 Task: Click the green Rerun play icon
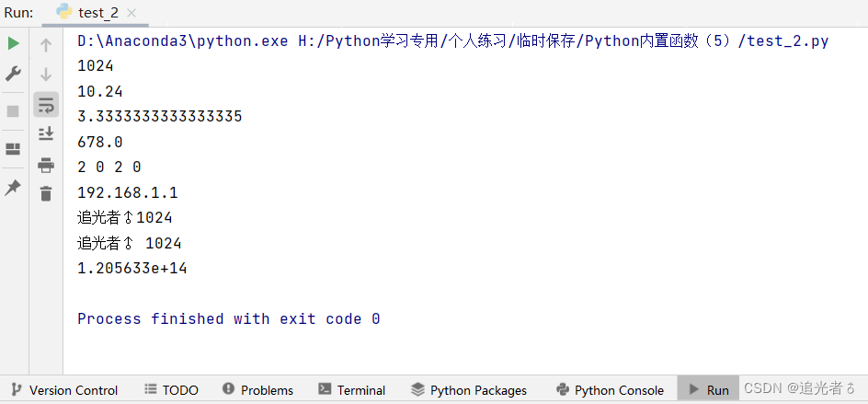click(x=13, y=44)
